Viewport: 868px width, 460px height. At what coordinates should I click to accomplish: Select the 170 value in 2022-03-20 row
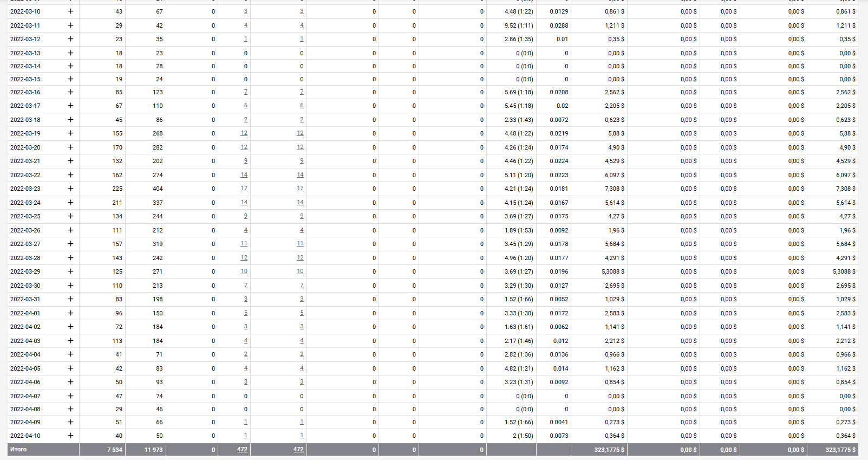pos(118,147)
